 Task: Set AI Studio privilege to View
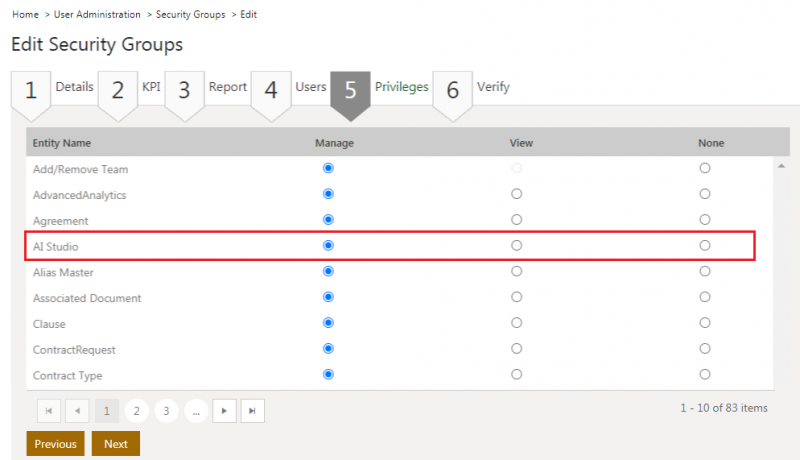[516, 245]
